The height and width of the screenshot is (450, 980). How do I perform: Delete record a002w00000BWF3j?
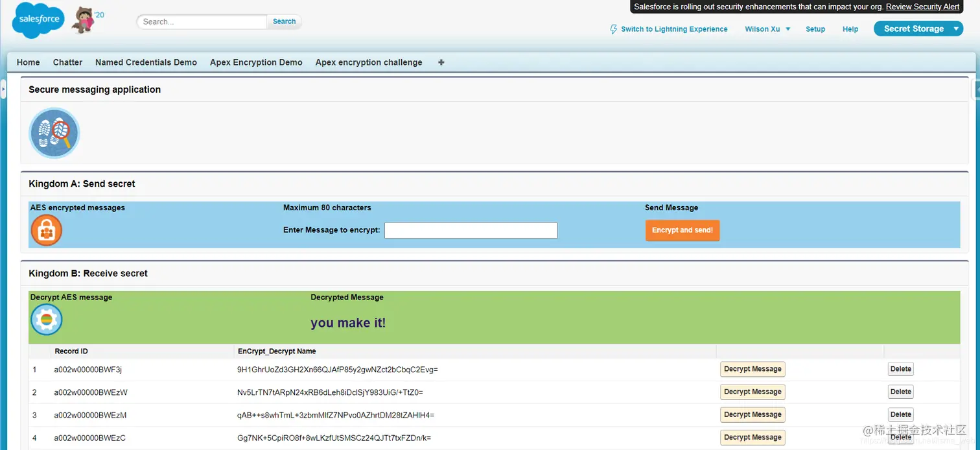901,369
